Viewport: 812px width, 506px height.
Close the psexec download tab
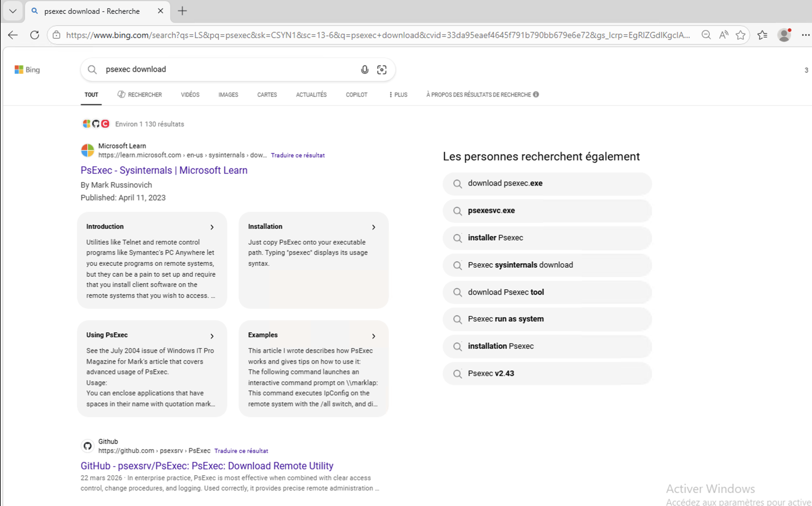point(160,11)
